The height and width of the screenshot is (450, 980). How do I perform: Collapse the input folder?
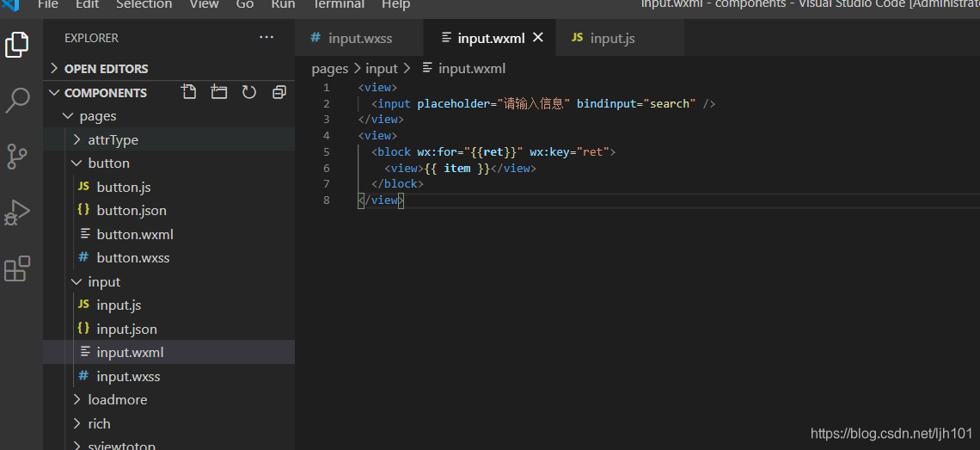[77, 281]
